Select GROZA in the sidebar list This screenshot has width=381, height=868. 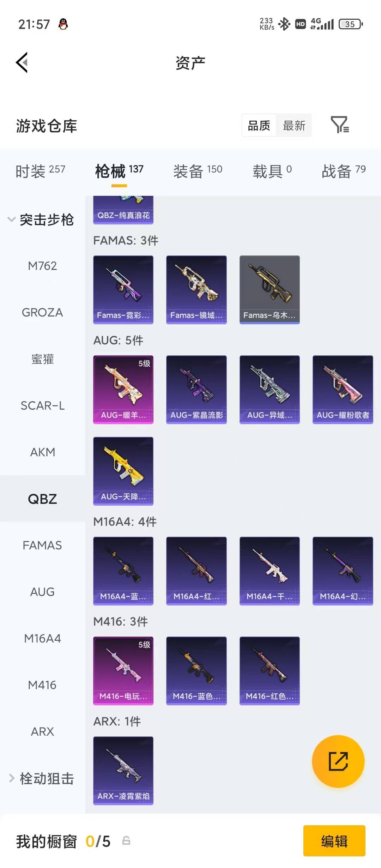42,312
